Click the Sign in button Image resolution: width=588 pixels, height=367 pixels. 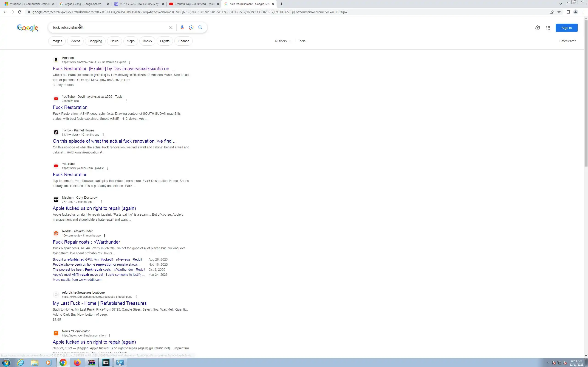566,28
